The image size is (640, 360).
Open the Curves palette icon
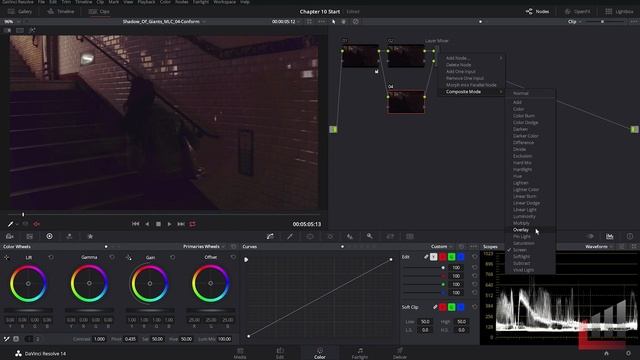(x=270, y=236)
